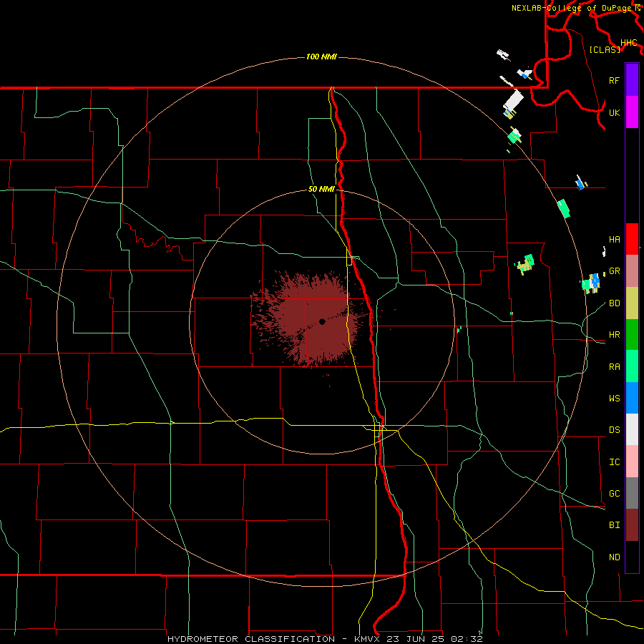Select the salmon GR legend color swatch
This screenshot has width=644, height=644.
[x=632, y=270]
